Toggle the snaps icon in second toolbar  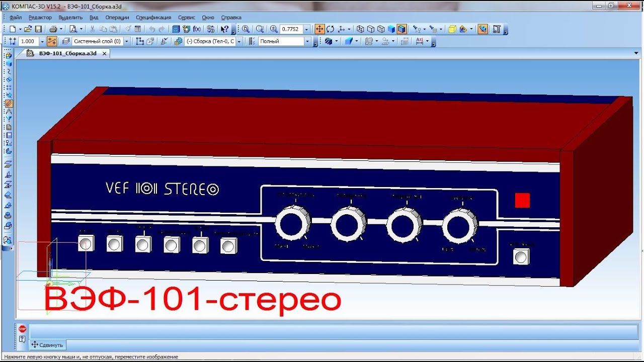tap(52, 41)
